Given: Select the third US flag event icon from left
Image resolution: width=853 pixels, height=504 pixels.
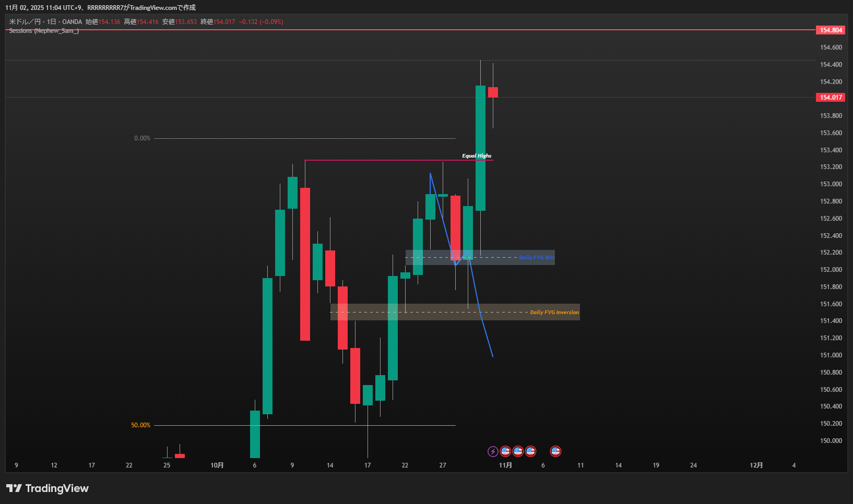Looking at the screenshot, I should 530,451.
